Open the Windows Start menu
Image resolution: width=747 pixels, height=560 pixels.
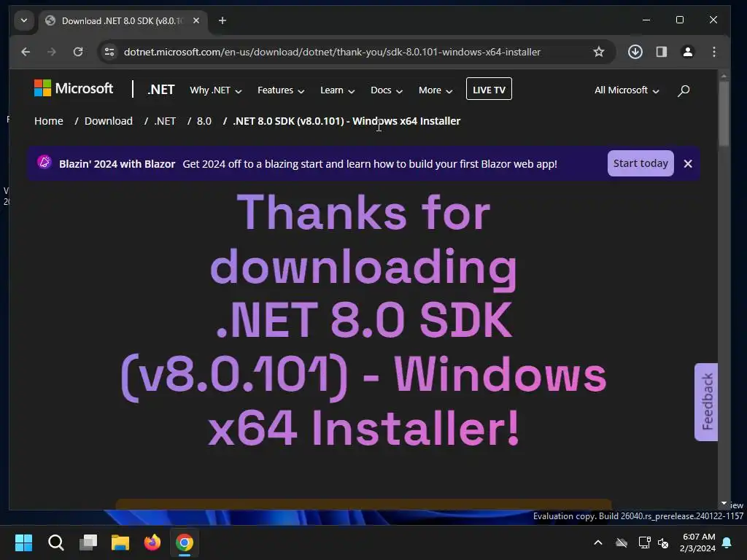tap(23, 542)
